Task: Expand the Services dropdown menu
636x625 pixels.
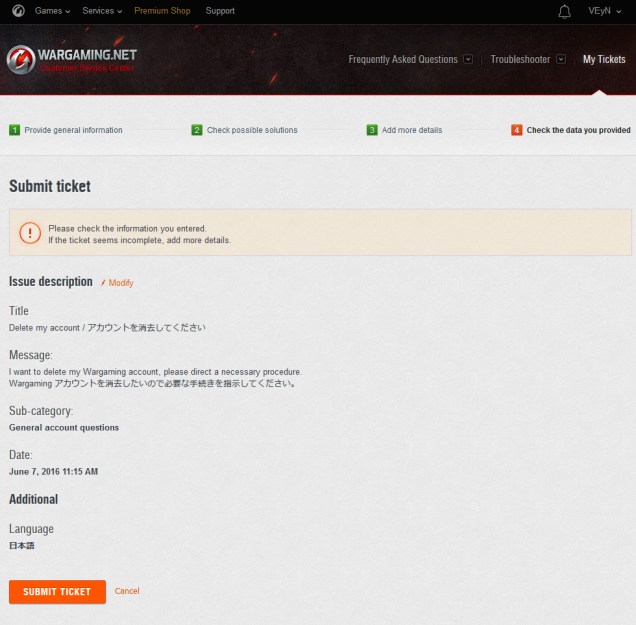Action: click(102, 11)
